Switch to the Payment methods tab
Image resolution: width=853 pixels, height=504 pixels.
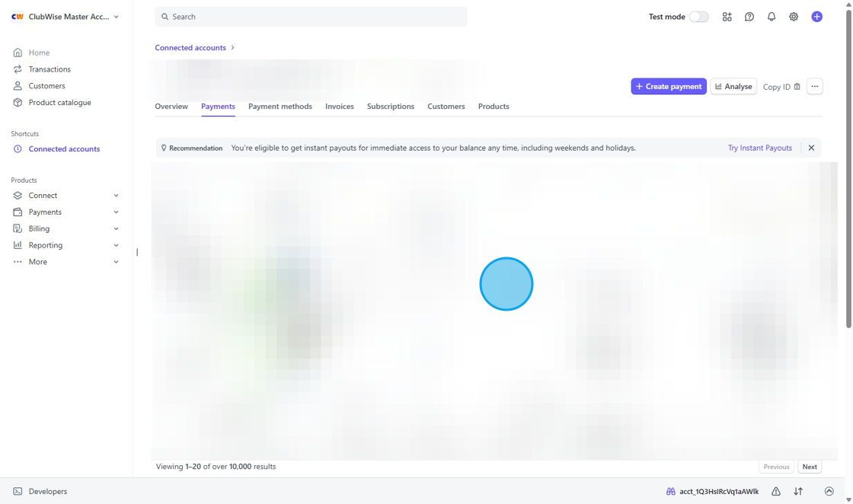point(280,107)
